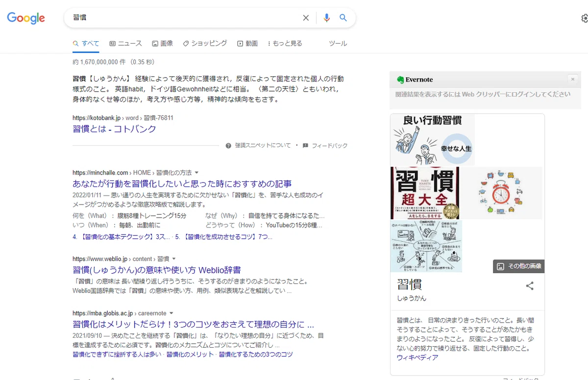This screenshot has width=588, height=380.
Task: Click 5.【習慣化を成功させるコツ】 sitelink
Action: tap(223, 237)
